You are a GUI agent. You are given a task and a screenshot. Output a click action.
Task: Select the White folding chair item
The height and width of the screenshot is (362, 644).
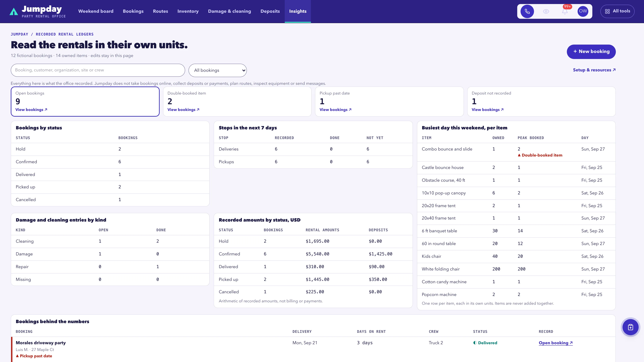441,269
